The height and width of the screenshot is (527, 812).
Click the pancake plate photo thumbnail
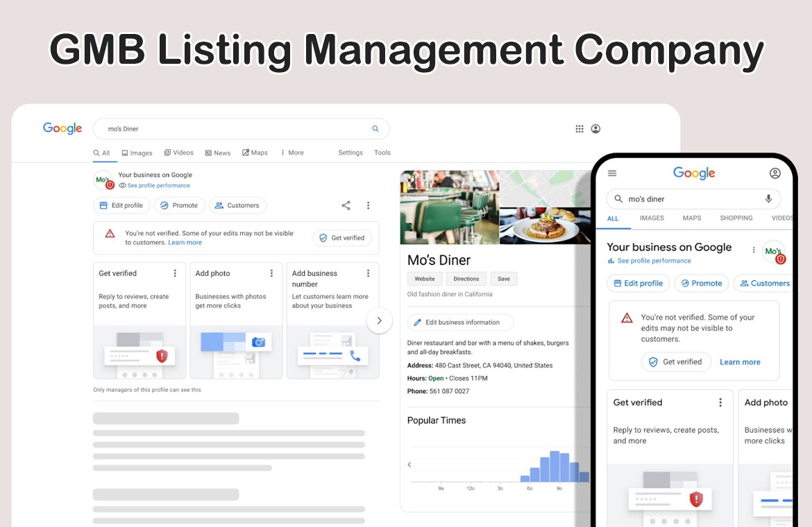(545, 226)
